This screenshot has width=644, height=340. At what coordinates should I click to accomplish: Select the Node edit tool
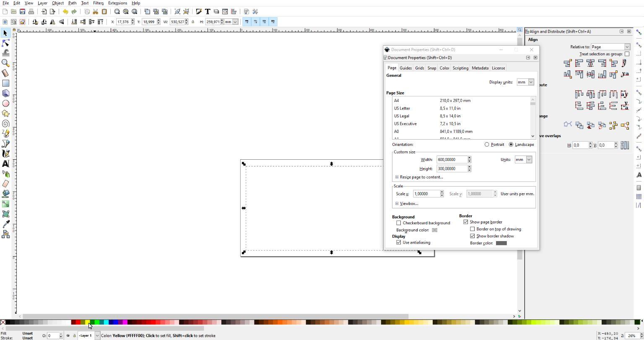pyautogui.click(x=5, y=43)
